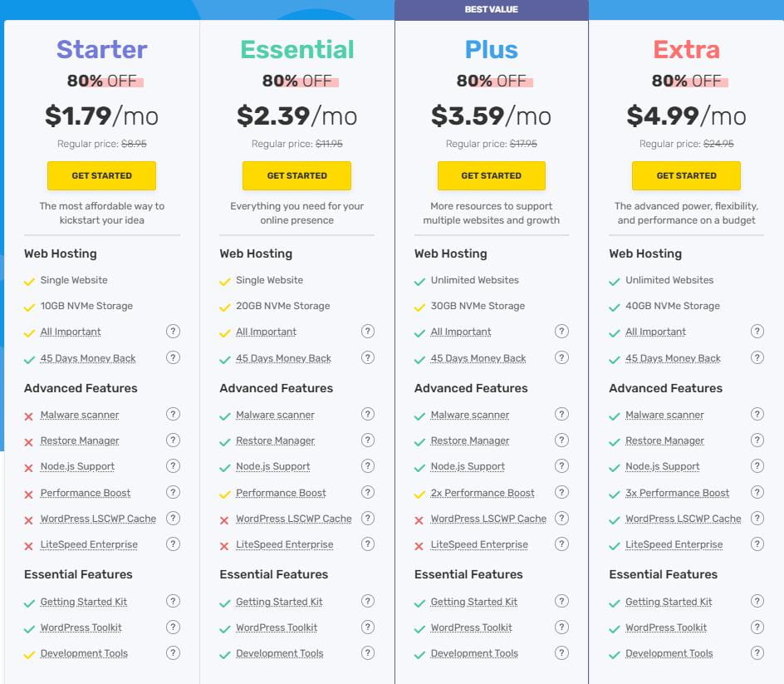Click help icon for Plus WordPress Toolkit

[x=562, y=627]
